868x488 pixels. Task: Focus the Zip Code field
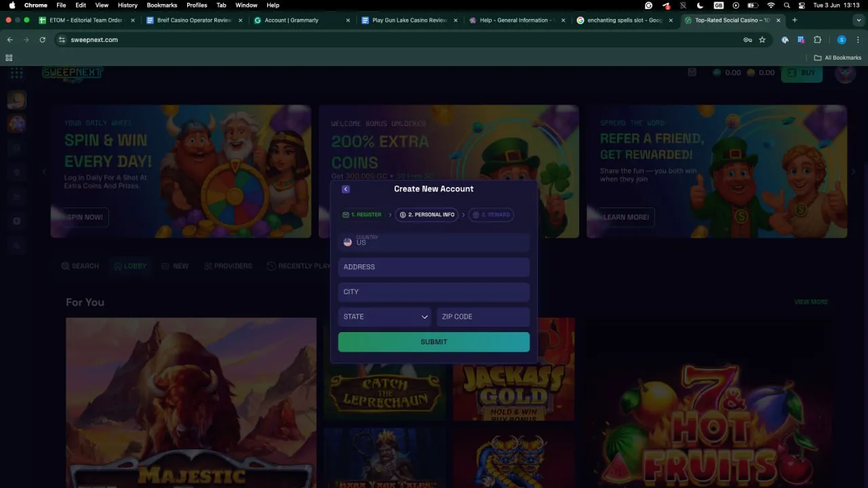pos(482,317)
